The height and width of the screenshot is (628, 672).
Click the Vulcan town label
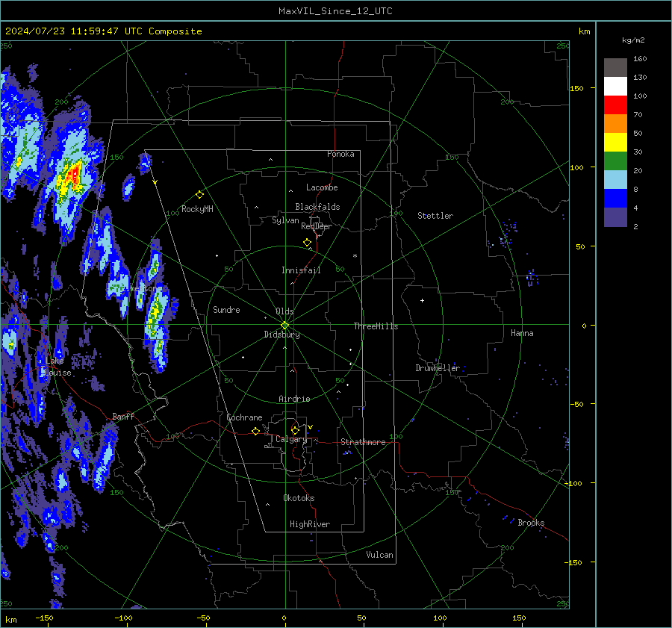click(x=380, y=555)
